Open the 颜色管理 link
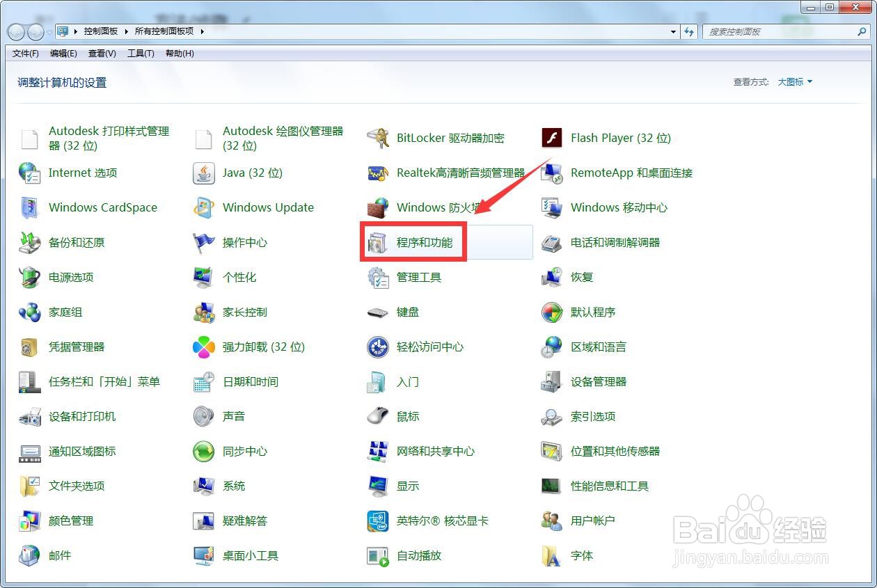 71,521
